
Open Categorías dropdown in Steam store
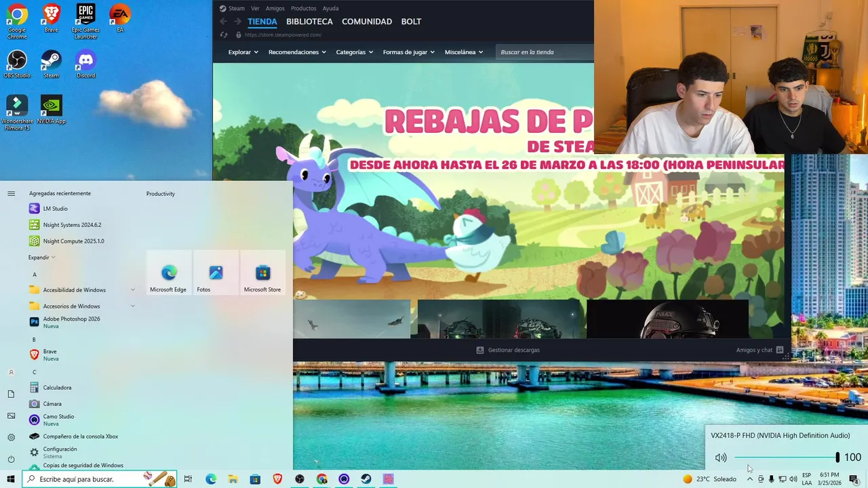click(x=355, y=52)
